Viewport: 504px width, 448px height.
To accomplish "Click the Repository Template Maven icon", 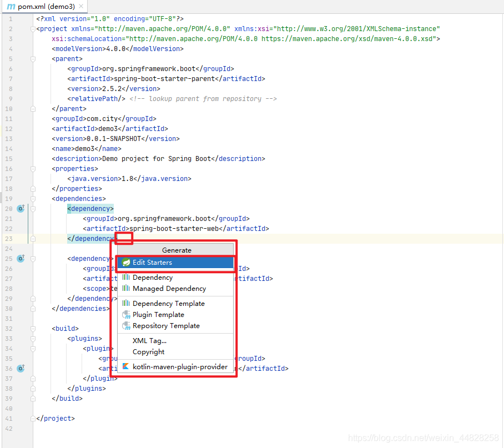I will point(127,326).
